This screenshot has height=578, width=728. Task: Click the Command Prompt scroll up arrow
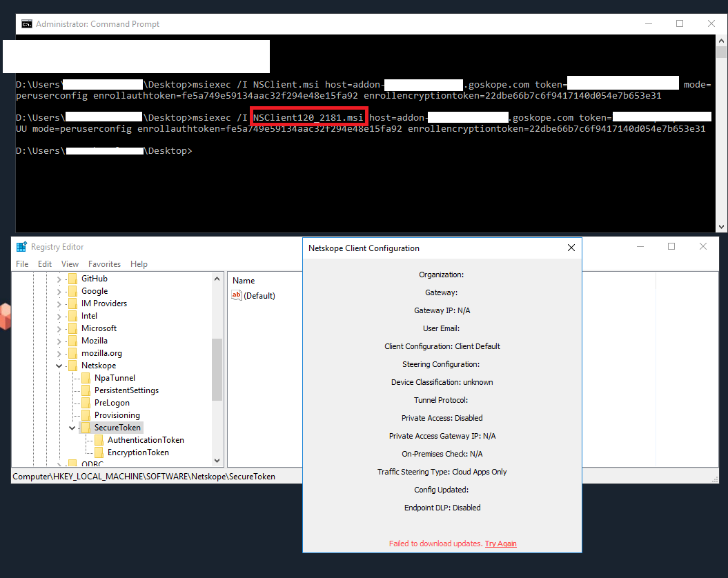coord(721,41)
